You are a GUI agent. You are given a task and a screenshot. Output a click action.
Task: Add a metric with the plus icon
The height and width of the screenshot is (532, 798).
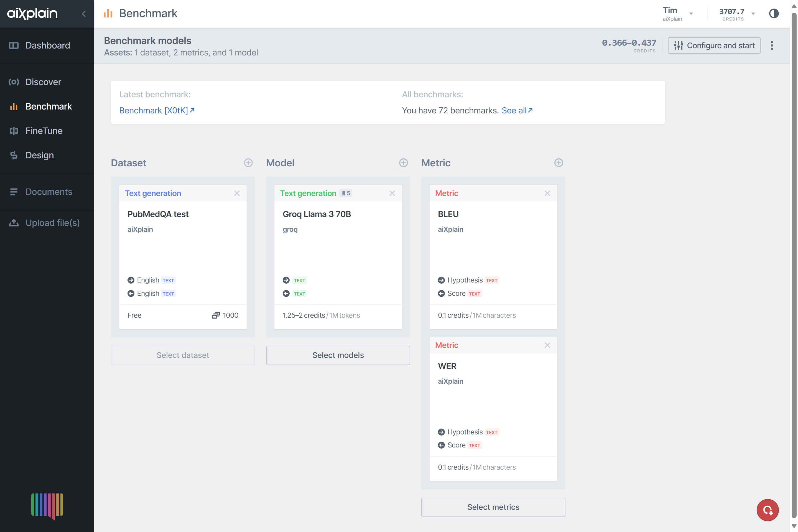click(x=559, y=163)
